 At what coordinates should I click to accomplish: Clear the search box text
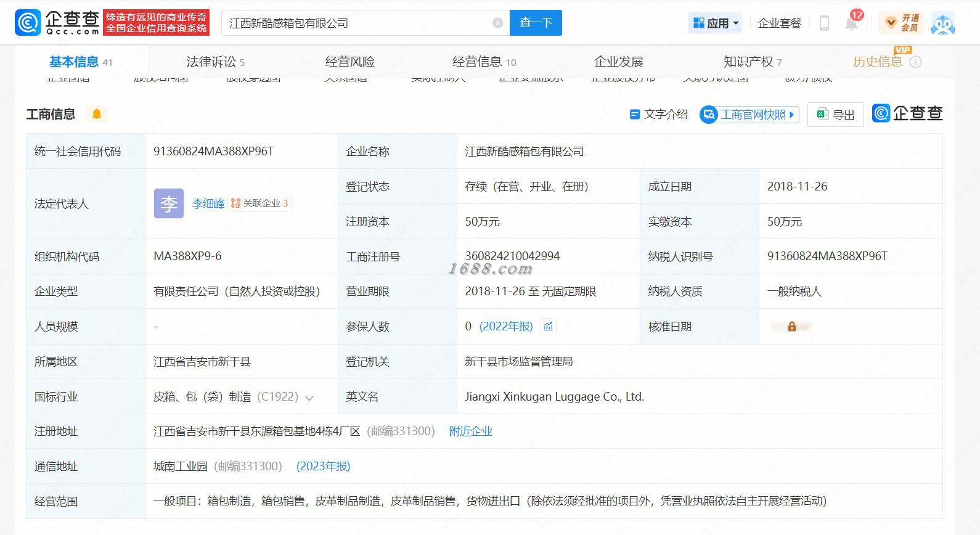click(x=498, y=23)
